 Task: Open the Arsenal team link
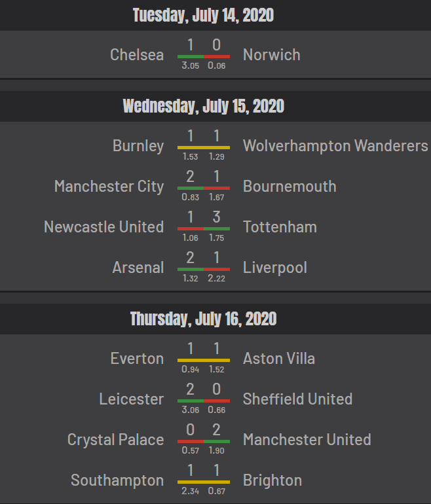(x=138, y=268)
